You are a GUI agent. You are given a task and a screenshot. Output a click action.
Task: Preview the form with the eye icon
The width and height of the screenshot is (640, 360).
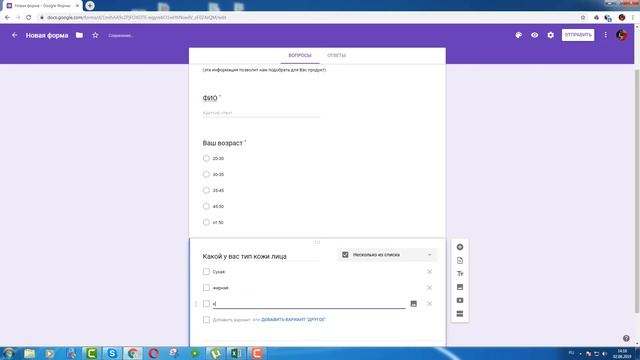[x=534, y=35]
